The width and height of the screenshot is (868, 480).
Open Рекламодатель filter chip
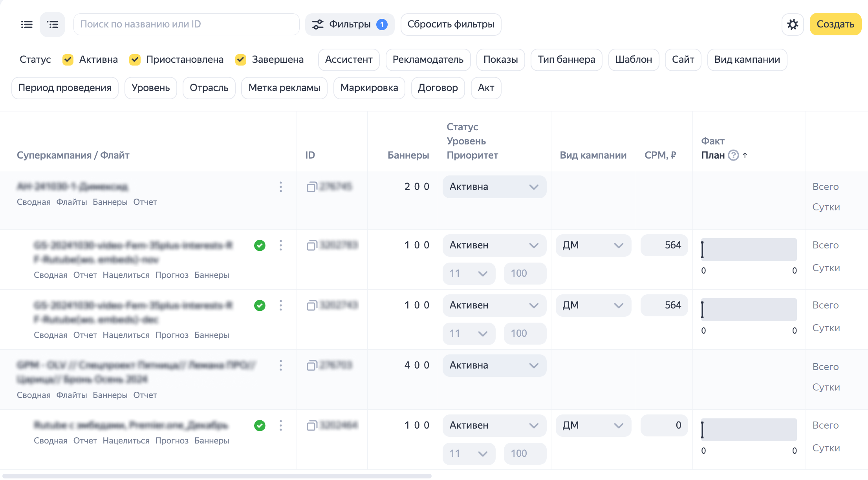coord(428,60)
